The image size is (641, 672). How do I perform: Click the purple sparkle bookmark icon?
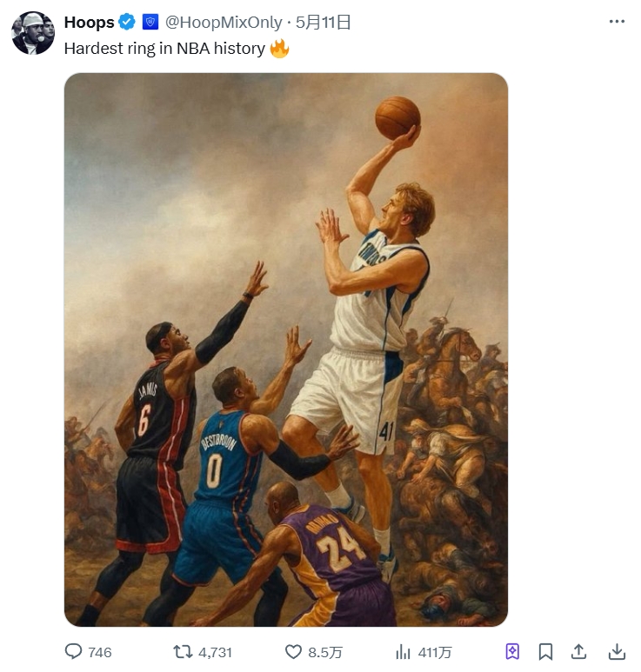pos(513,651)
